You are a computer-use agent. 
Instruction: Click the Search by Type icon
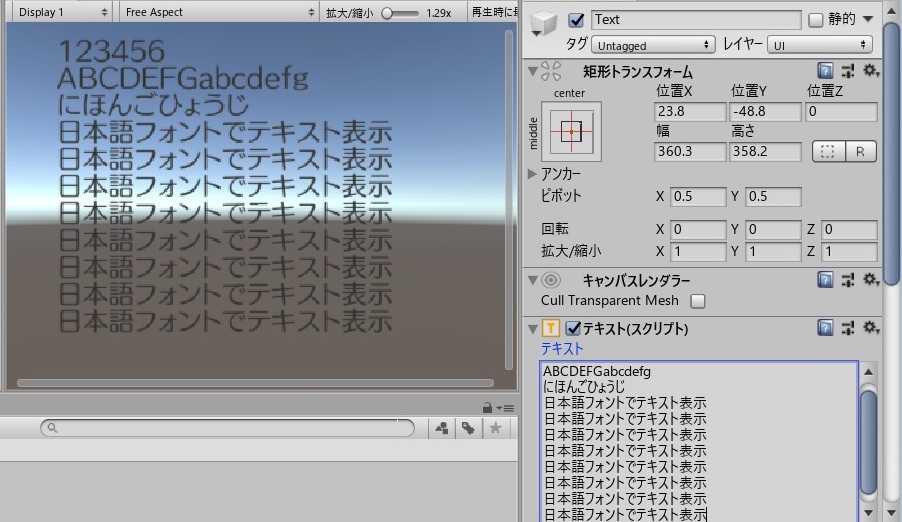[441, 428]
